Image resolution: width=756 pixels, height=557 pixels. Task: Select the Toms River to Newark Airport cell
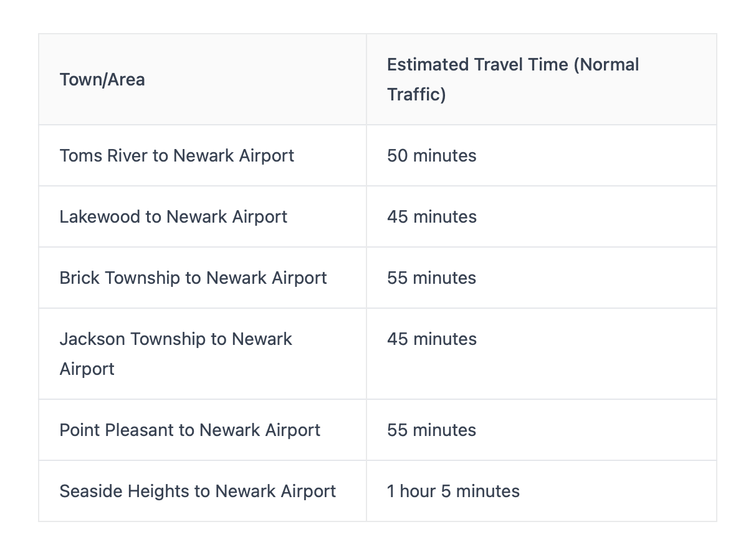(x=176, y=155)
